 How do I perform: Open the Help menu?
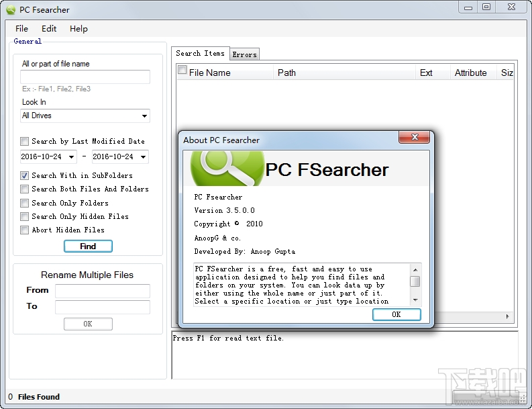click(78, 28)
